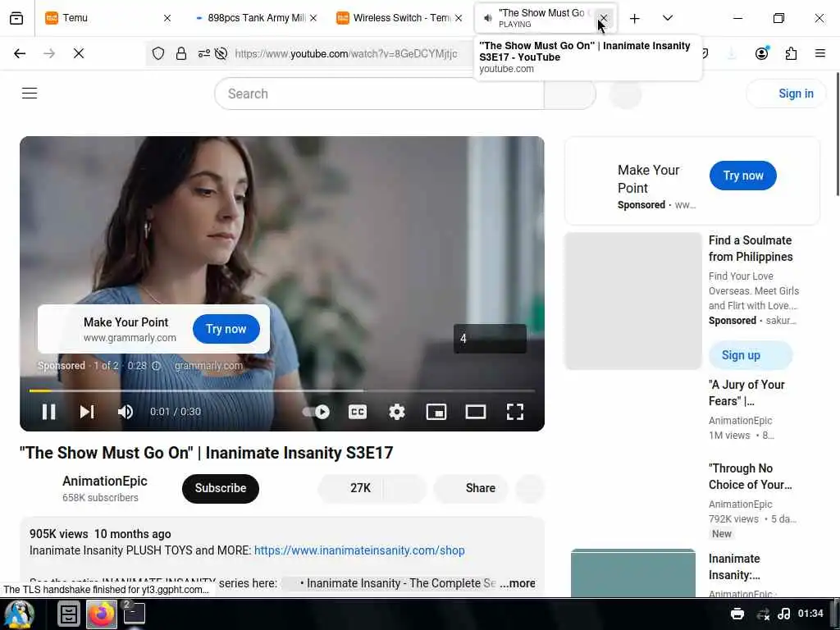This screenshot has width=840, height=630.
Task: Close the 898pcs Tank Army tab
Action: [x=313, y=18]
